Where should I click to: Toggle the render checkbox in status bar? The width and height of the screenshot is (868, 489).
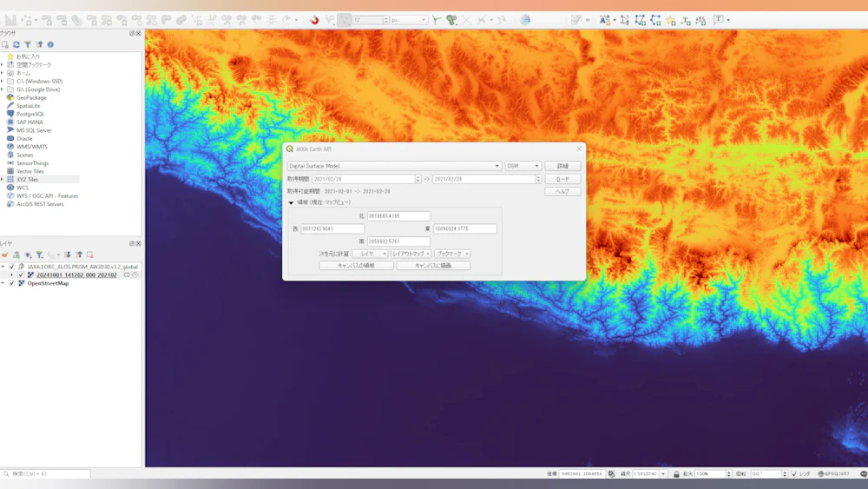(x=794, y=474)
